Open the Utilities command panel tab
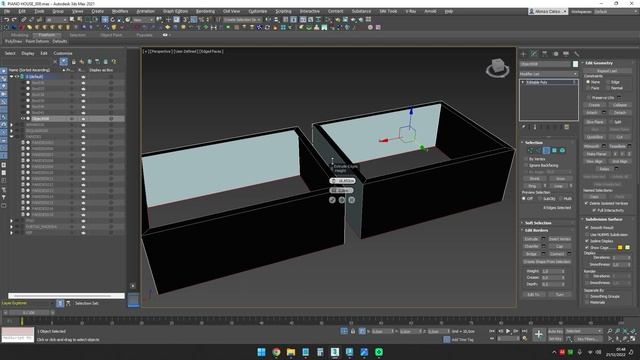Image resolution: width=640 pixels, height=360 pixels. point(576,54)
